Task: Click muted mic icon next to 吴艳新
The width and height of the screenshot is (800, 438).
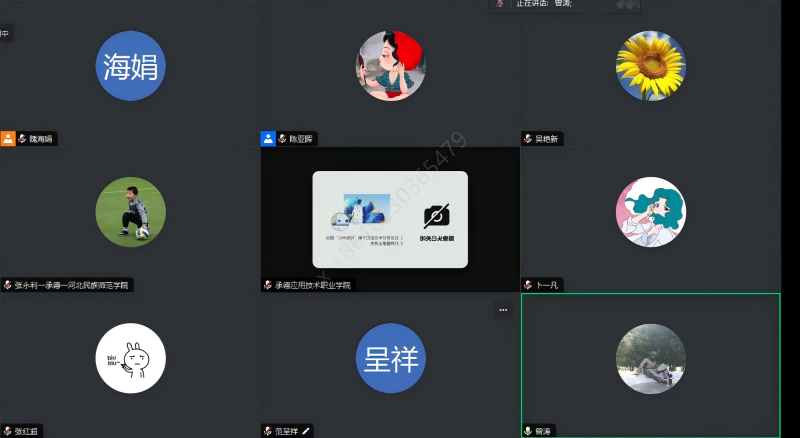Action: [528, 139]
